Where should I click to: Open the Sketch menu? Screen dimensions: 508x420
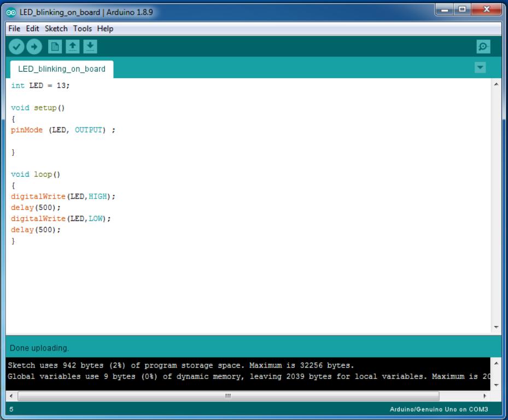tap(56, 28)
